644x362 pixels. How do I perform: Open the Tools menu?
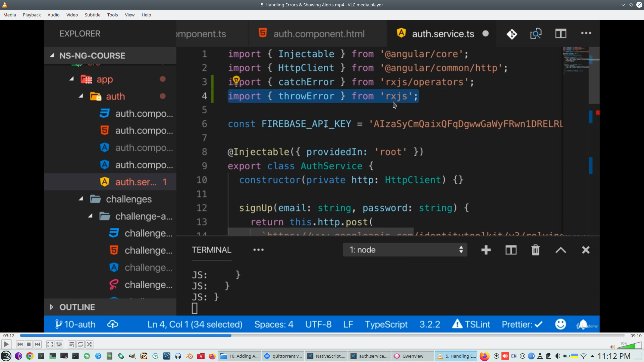(x=112, y=15)
